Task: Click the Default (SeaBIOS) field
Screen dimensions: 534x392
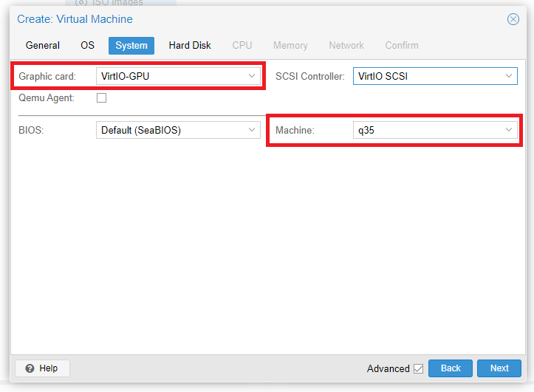Action: (178, 130)
